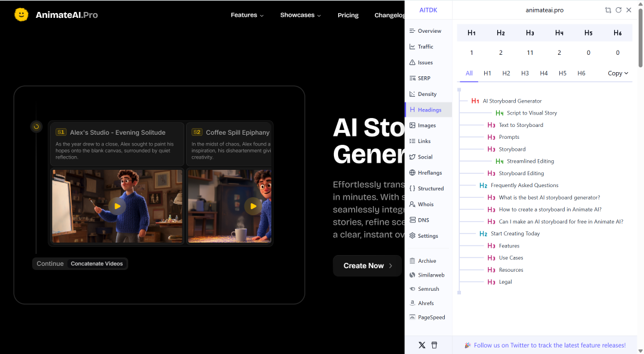
Task: Open the Changelog nav link
Action: point(389,15)
